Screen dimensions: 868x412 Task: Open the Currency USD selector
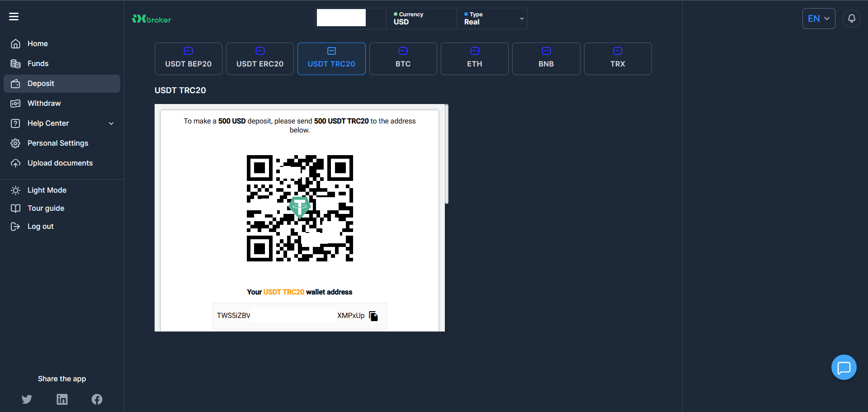[421, 19]
